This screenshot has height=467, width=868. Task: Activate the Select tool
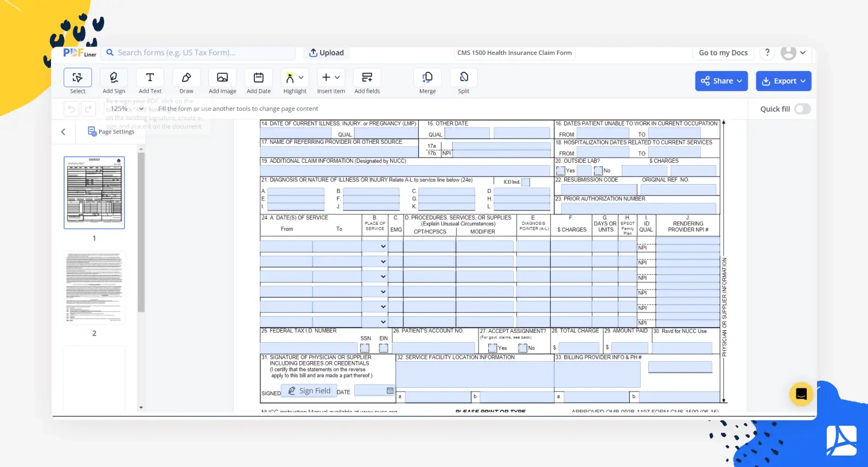(x=78, y=78)
